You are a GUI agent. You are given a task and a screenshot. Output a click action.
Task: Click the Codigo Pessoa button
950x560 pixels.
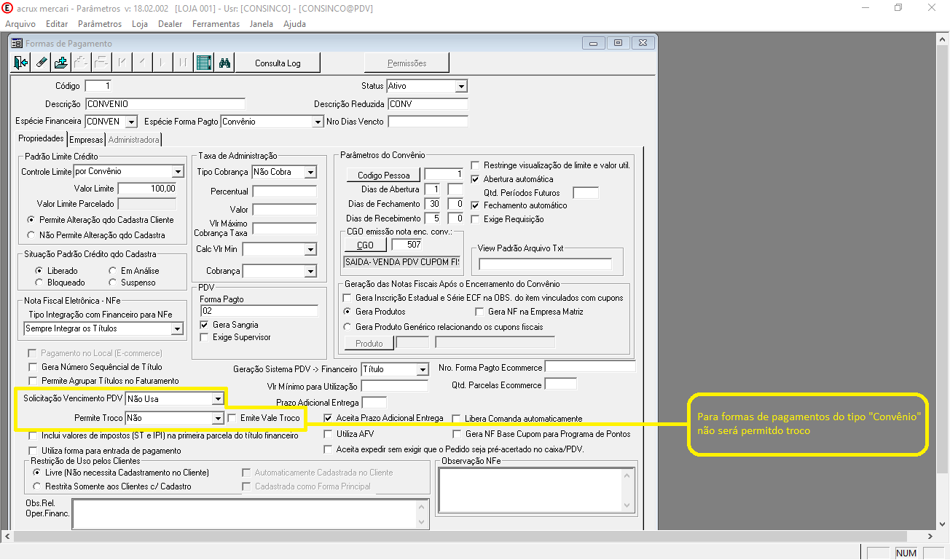(x=383, y=175)
